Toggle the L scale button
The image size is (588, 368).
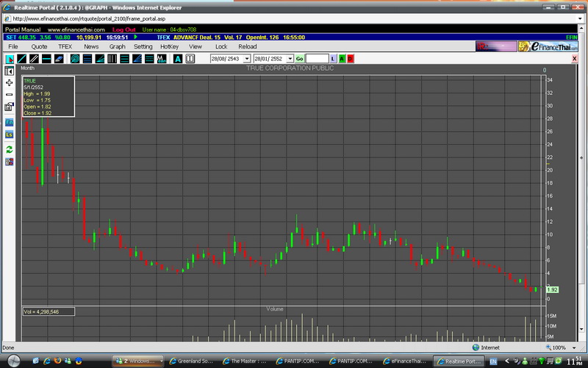(x=333, y=59)
